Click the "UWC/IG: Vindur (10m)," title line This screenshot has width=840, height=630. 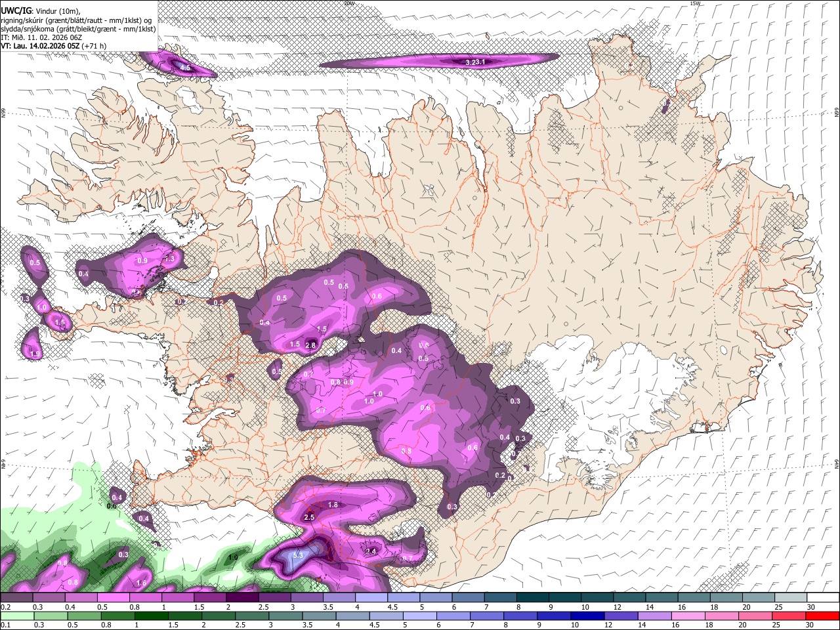tap(40, 11)
